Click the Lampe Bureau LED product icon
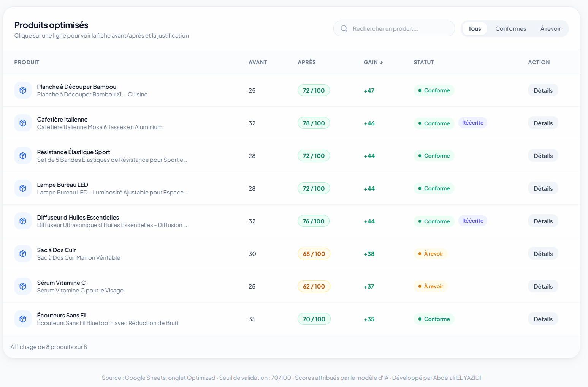The height and width of the screenshot is (387, 588). point(23,188)
